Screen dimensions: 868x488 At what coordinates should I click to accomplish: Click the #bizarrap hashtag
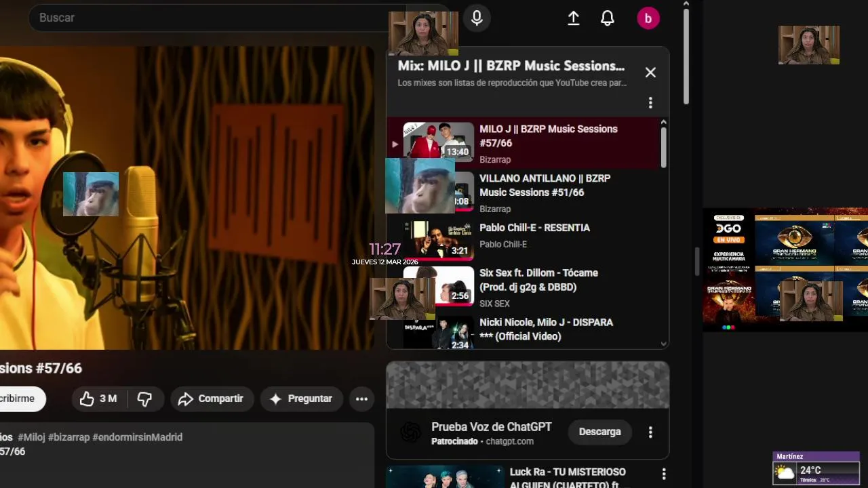pos(68,437)
